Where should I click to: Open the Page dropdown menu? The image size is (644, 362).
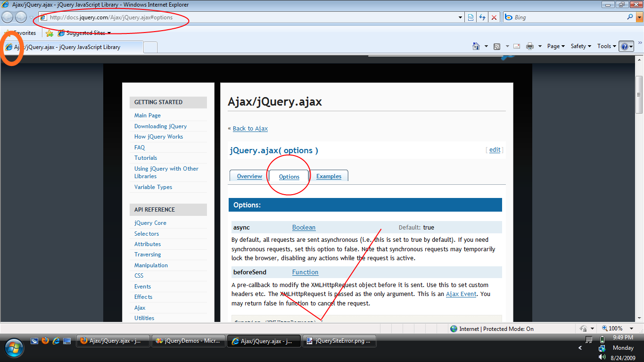[x=556, y=46]
